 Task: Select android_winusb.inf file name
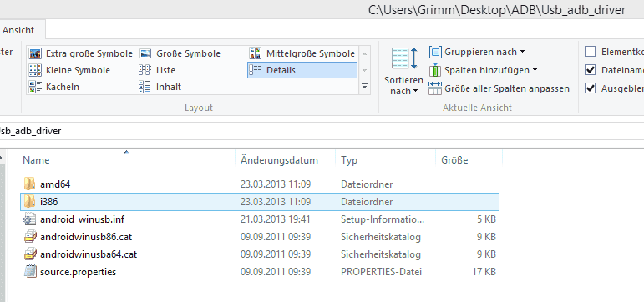(82, 219)
